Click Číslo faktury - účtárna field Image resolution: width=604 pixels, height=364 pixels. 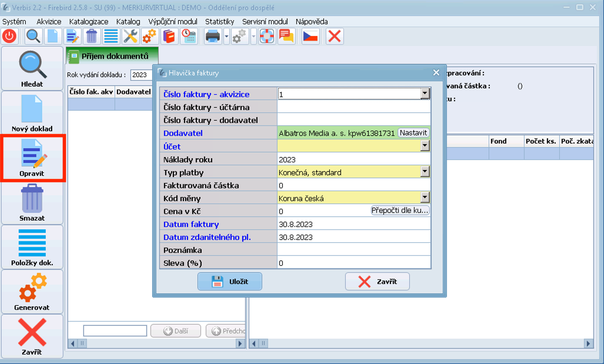(x=354, y=107)
